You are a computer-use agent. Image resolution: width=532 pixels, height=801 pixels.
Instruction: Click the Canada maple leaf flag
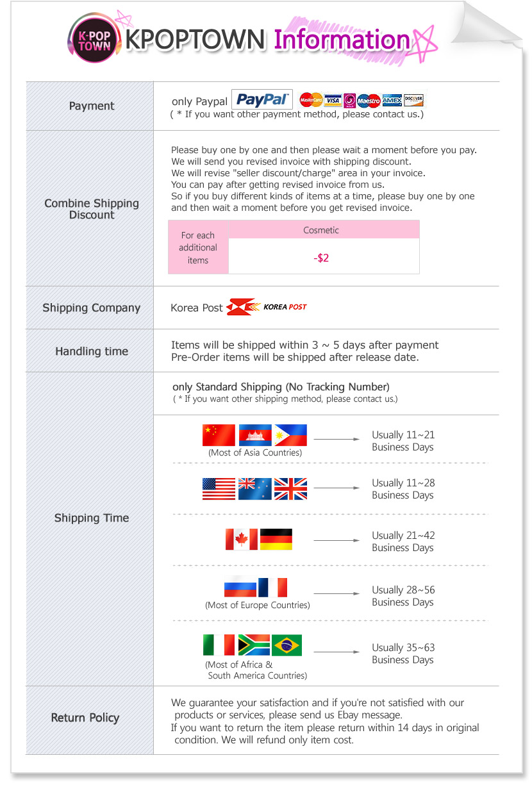242,540
